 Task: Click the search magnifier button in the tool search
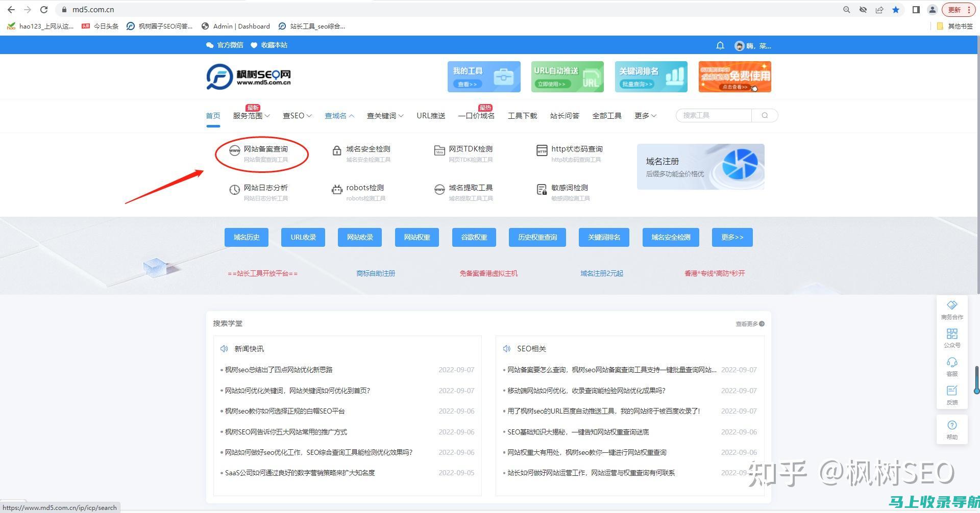[765, 115]
